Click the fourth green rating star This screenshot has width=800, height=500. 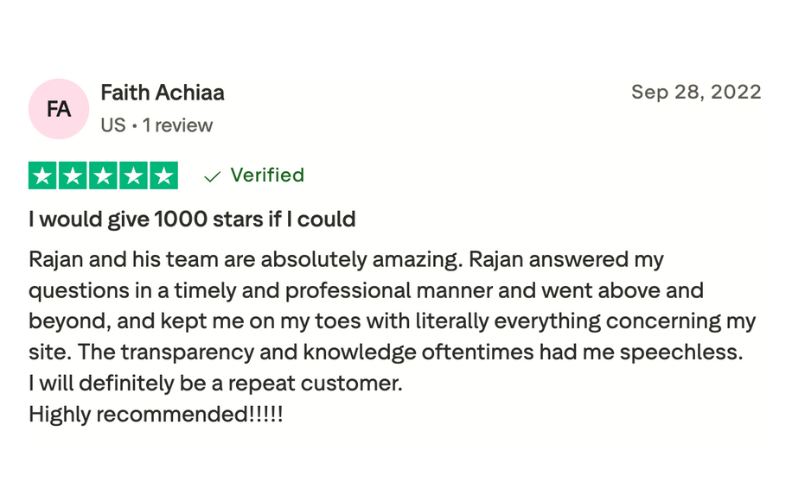(133, 176)
